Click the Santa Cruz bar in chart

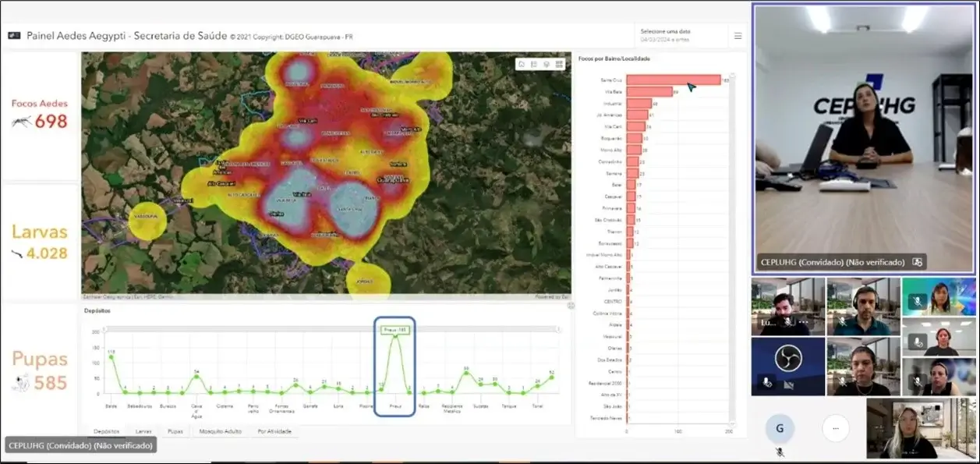point(672,80)
